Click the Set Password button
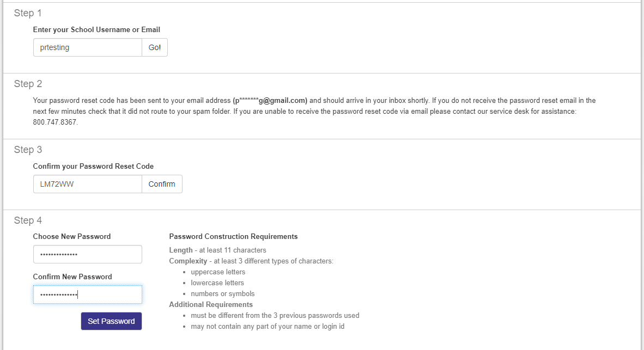Screen dimensions: 644x350 (111, 321)
